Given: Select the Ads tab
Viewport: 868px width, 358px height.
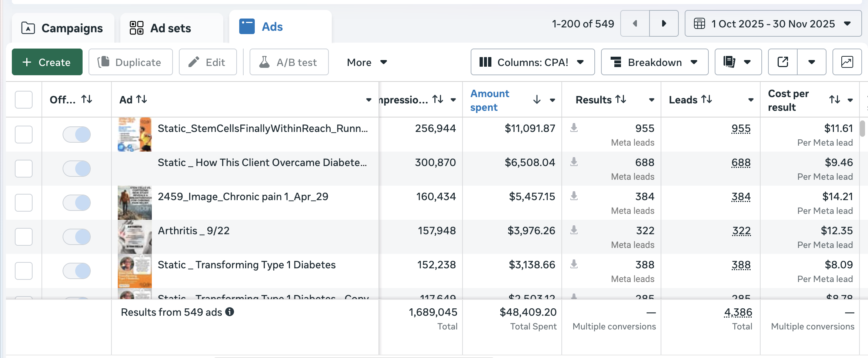Looking at the screenshot, I should (x=280, y=27).
